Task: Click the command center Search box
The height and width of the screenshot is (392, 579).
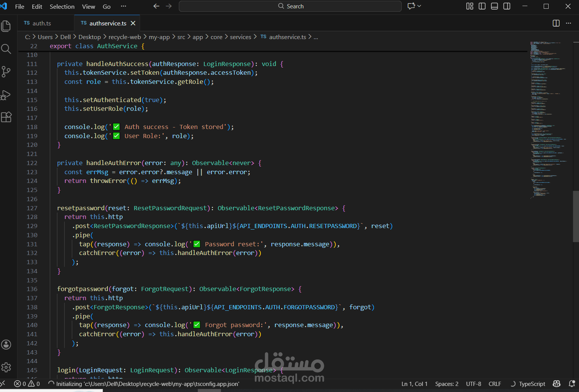Action: point(290,6)
